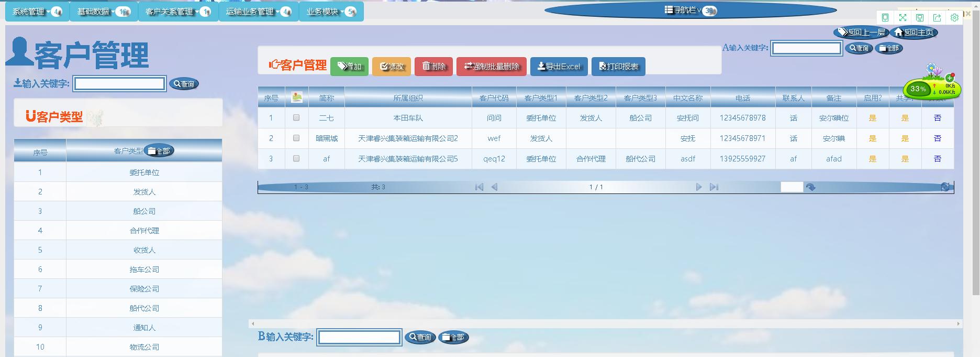The width and height of the screenshot is (980, 357).
Task: Click the 删除 delete button
Action: point(434,67)
